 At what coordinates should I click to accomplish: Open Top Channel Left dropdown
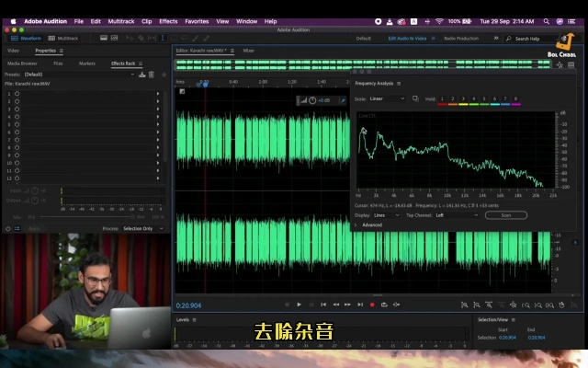[457, 215]
